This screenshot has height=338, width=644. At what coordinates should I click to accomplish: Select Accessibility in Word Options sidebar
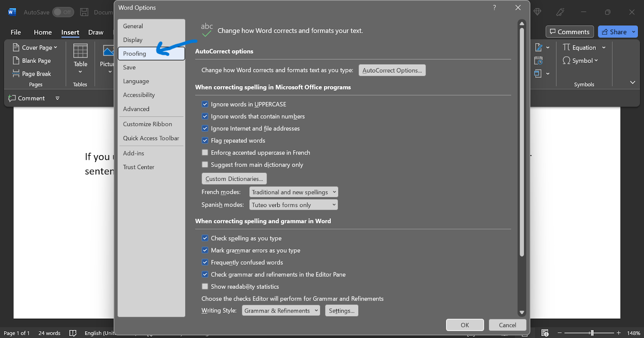(x=151, y=95)
